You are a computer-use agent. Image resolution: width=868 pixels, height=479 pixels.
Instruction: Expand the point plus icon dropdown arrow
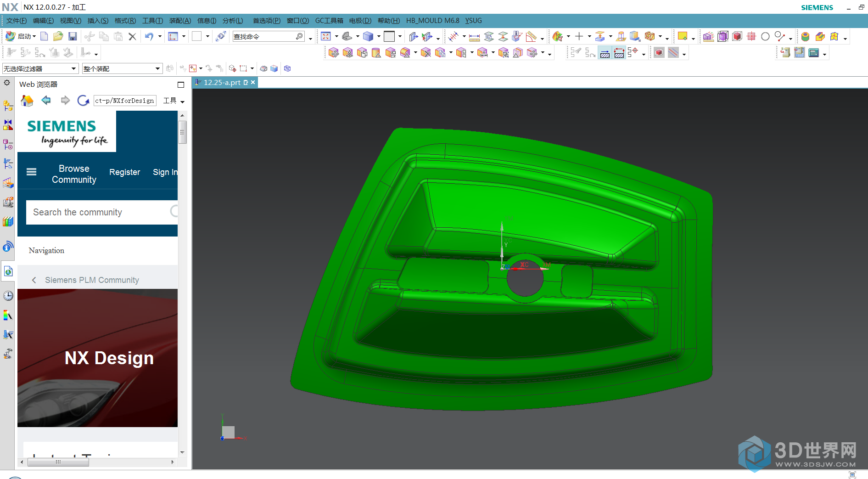(589, 36)
